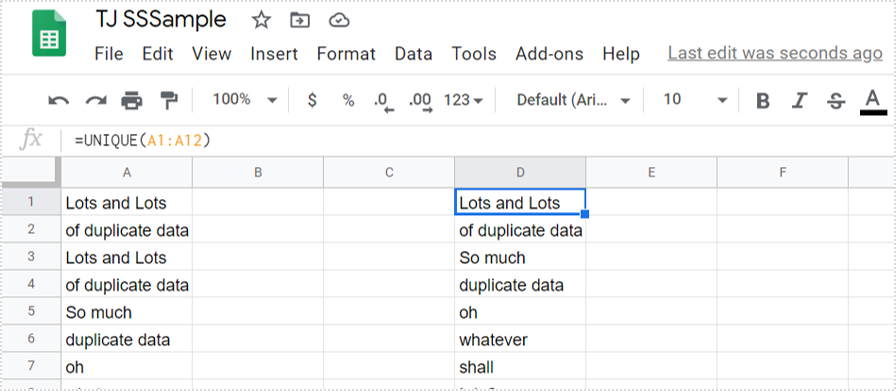Open the Google Sheets home icon
The width and height of the screenshot is (896, 391).
pos(49,33)
